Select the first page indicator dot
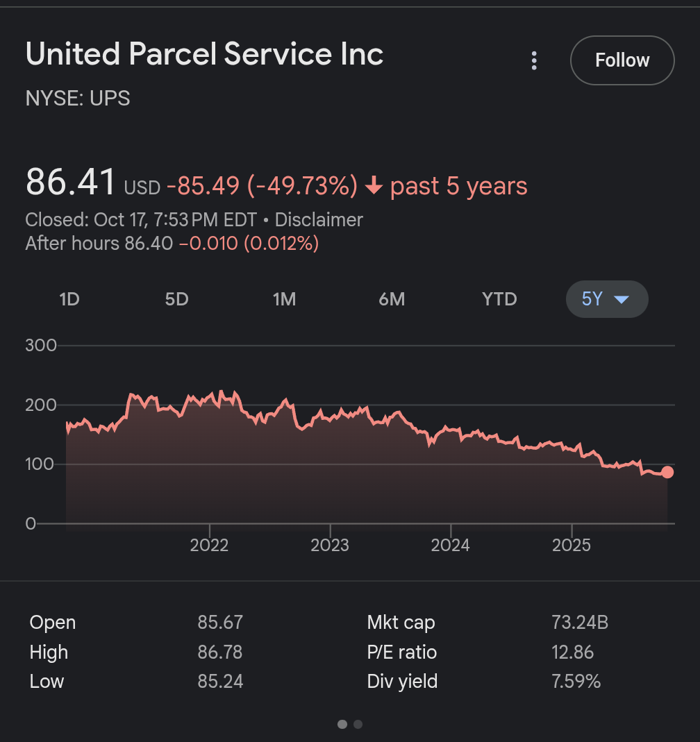Screen dimensions: 700x742 click(342, 724)
